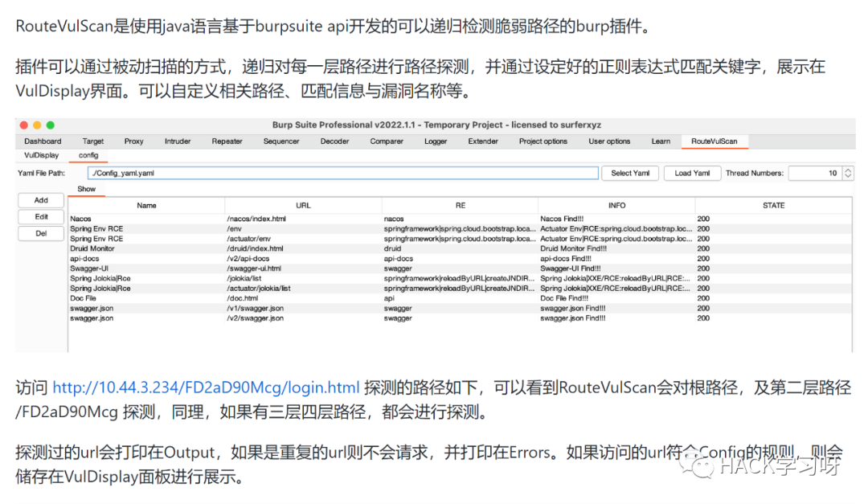Click the Doc File Find!!! info cell
This screenshot has width=868, height=504.
(x=616, y=298)
